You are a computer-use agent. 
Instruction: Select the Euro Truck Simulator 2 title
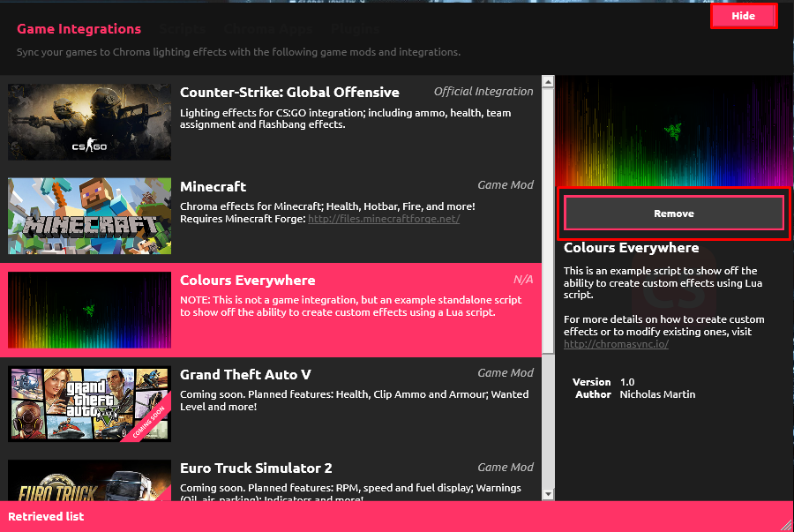[256, 468]
